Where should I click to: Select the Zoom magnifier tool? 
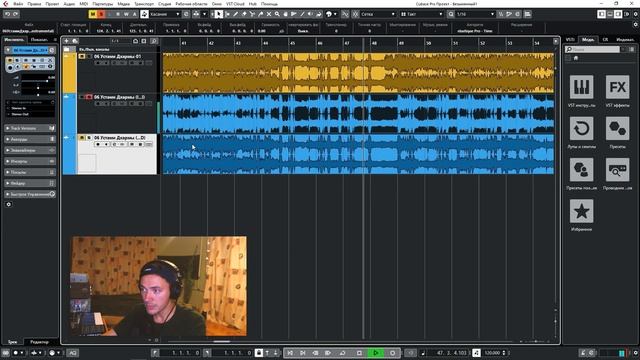277,14
